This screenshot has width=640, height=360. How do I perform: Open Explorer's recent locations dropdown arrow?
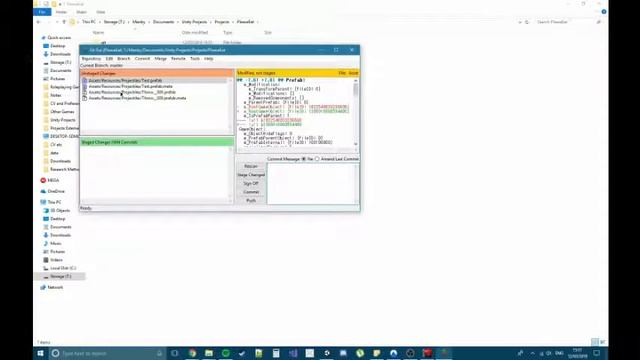[x=57, y=22]
